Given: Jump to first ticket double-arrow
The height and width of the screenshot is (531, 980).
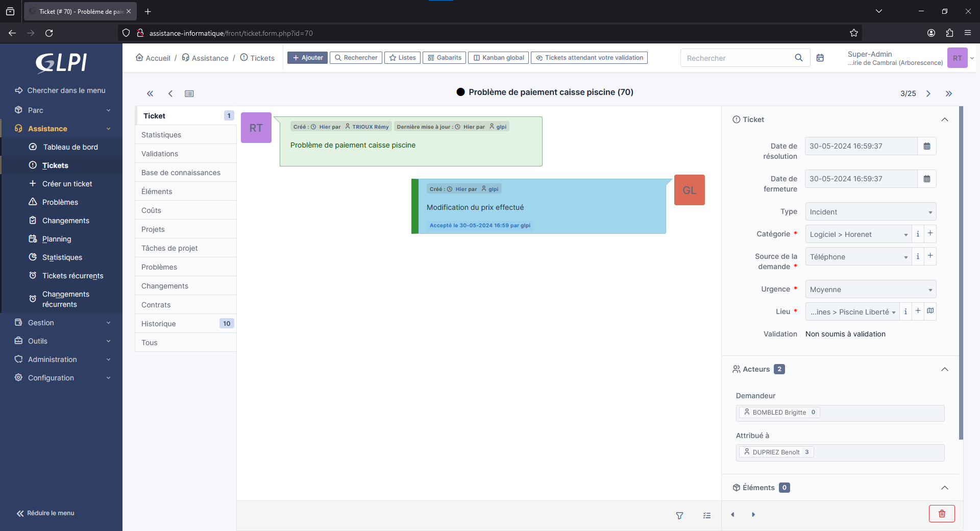Looking at the screenshot, I should [x=150, y=93].
